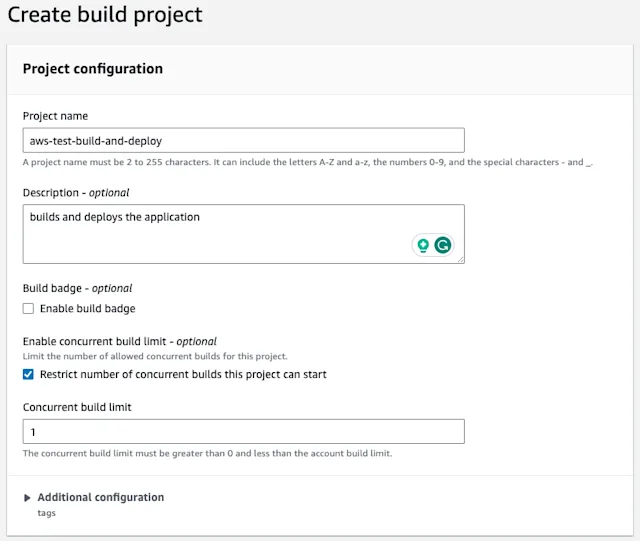Focus the Project name input field
Viewport: 640px width, 541px height.
click(243, 141)
